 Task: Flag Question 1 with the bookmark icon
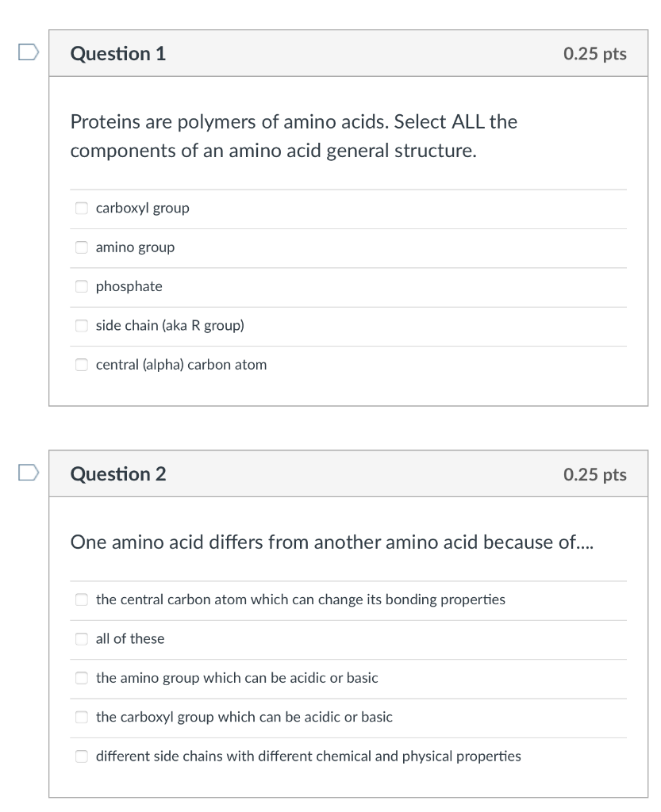[29, 52]
